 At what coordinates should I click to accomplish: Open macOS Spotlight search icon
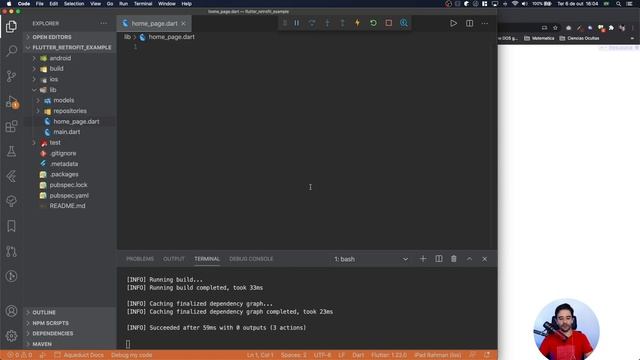point(619,4)
